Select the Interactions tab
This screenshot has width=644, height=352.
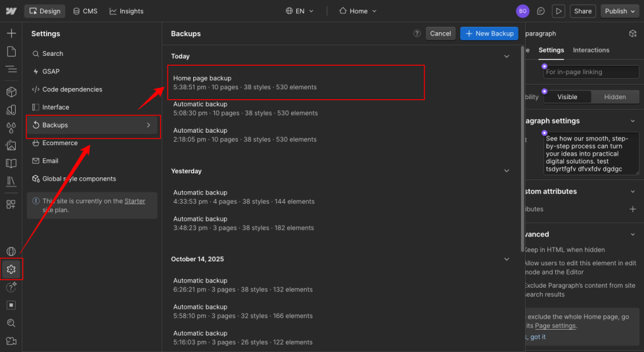pos(591,50)
